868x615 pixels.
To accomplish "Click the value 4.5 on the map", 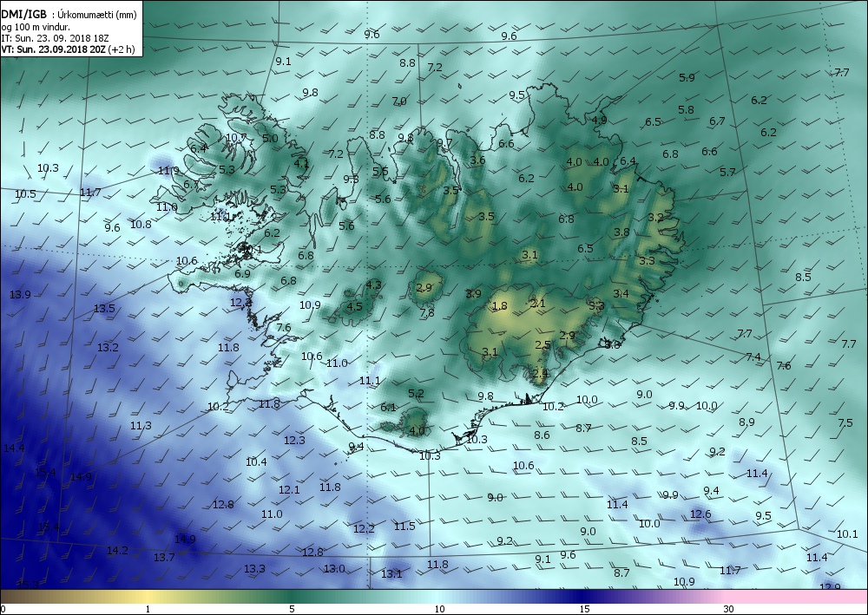I will click(x=354, y=306).
